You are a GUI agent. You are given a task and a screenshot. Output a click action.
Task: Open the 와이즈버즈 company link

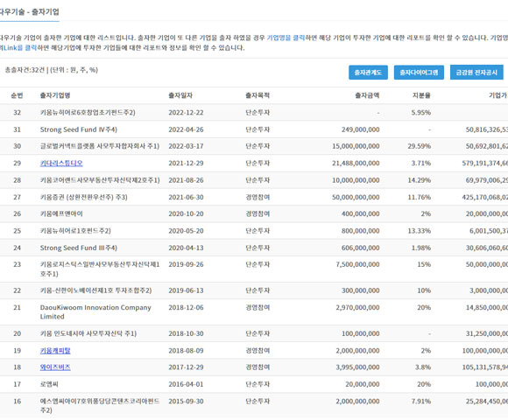[55, 367]
